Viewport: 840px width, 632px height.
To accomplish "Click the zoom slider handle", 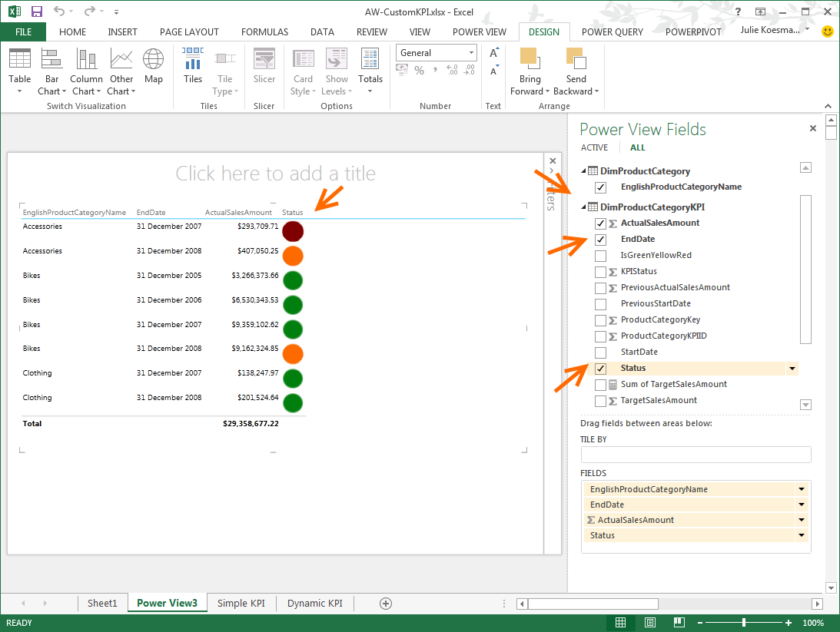I will pos(744,623).
